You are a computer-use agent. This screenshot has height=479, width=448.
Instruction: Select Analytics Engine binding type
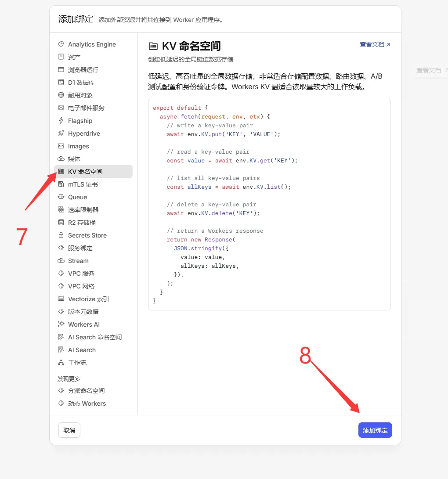pos(93,44)
